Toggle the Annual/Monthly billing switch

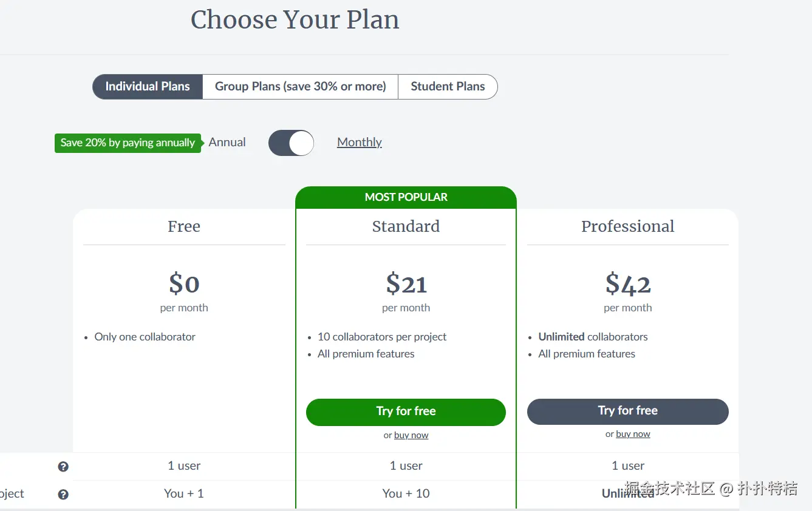(292, 143)
